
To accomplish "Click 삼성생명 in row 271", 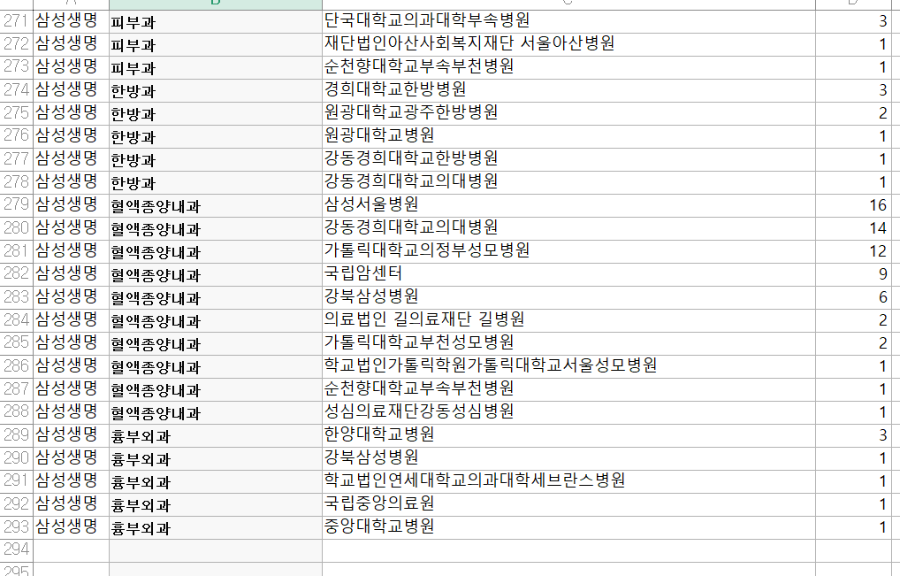I will [71, 21].
